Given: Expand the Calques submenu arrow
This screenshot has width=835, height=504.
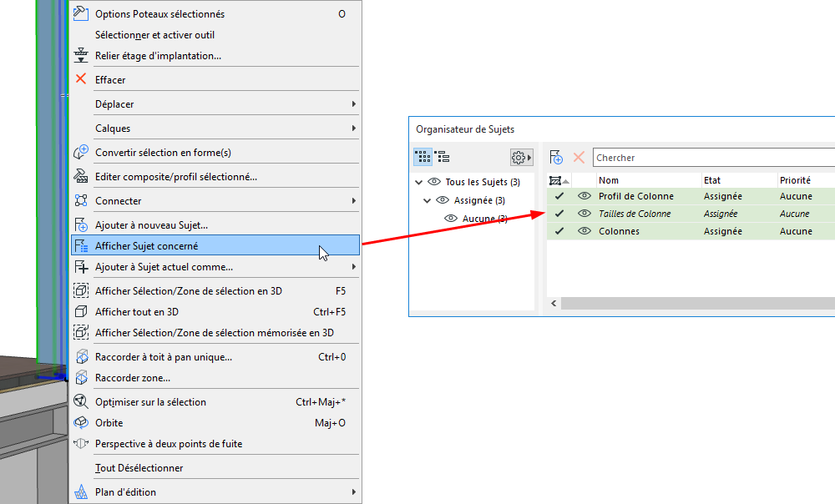Looking at the screenshot, I should pos(353,128).
